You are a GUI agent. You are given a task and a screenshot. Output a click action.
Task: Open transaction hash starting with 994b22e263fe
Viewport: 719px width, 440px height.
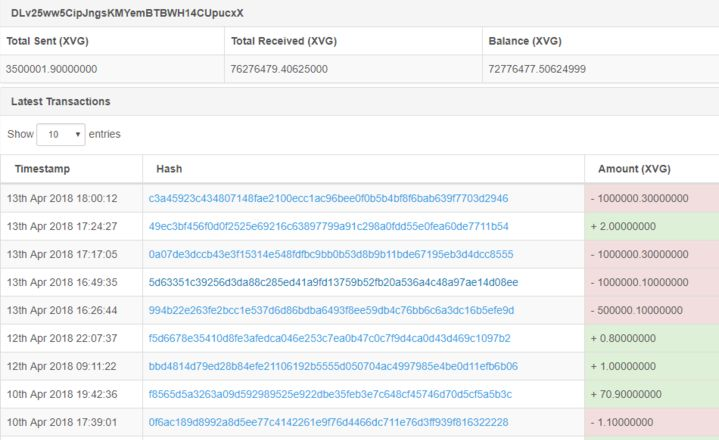(x=331, y=310)
